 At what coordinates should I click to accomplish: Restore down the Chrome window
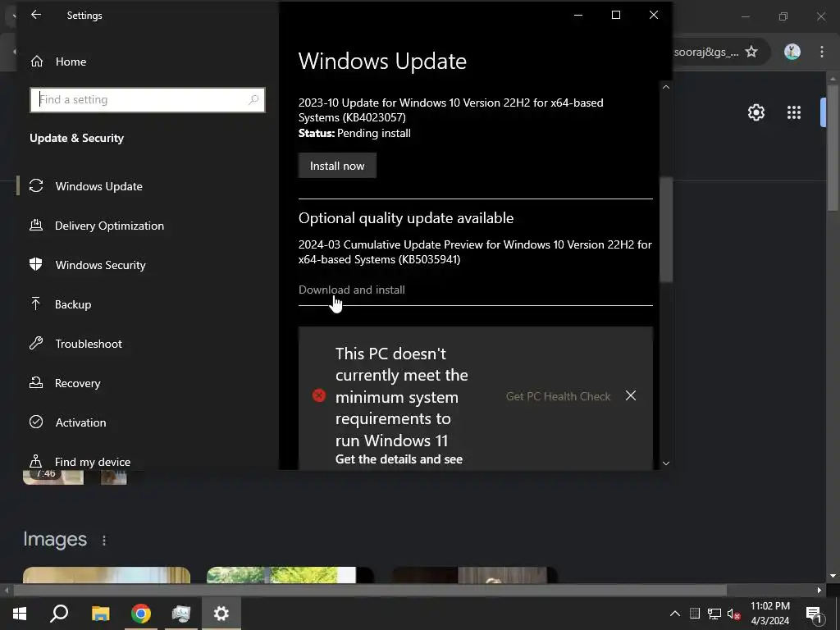783,16
